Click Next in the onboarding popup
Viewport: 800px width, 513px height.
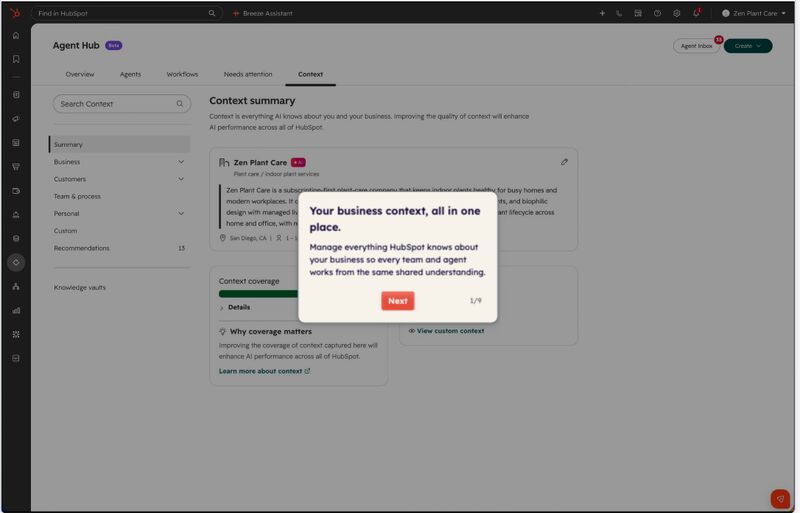coord(397,301)
